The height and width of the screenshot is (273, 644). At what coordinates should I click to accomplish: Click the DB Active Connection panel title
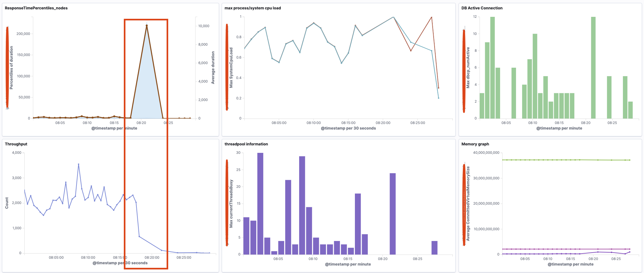click(x=482, y=8)
